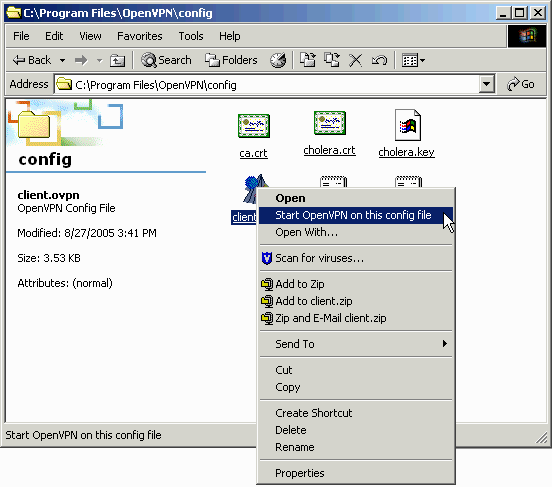
Task: Open the Back history dropdown arrow
Action: 62,61
